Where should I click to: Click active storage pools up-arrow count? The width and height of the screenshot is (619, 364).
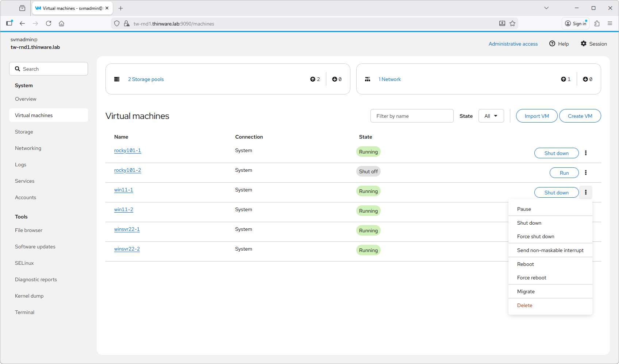pyautogui.click(x=315, y=79)
